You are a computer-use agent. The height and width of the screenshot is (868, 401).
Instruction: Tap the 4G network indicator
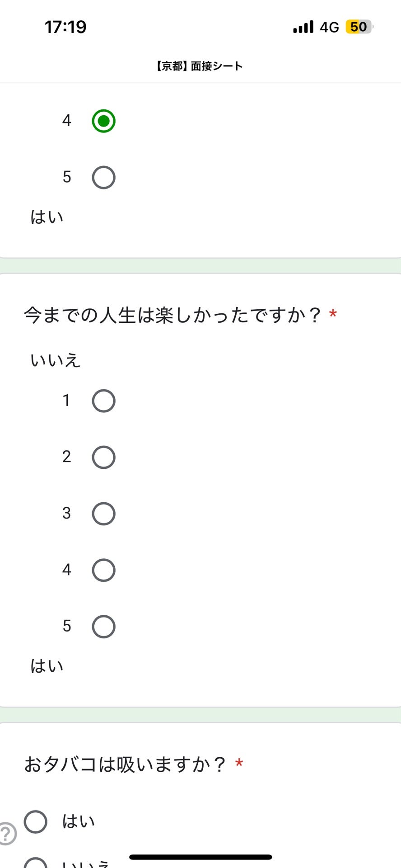[329, 27]
